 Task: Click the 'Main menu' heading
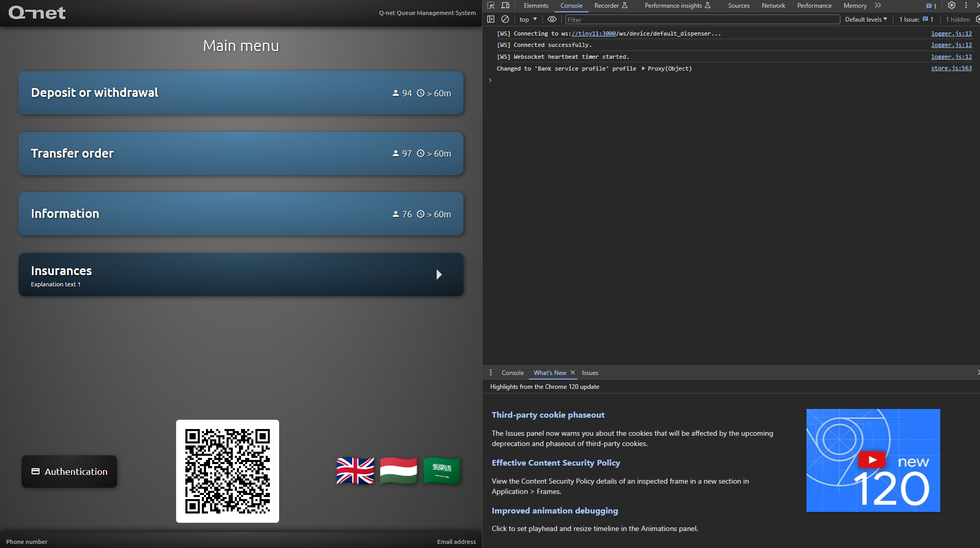coord(241,46)
